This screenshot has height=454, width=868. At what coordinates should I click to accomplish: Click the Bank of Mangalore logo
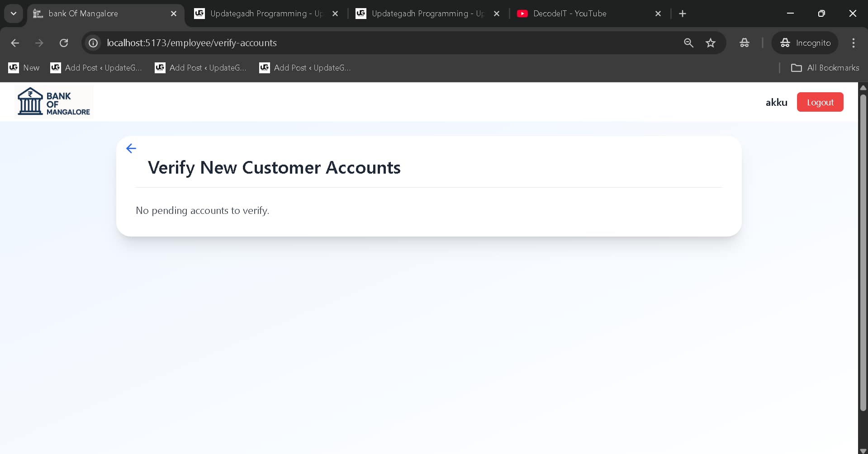click(x=53, y=101)
